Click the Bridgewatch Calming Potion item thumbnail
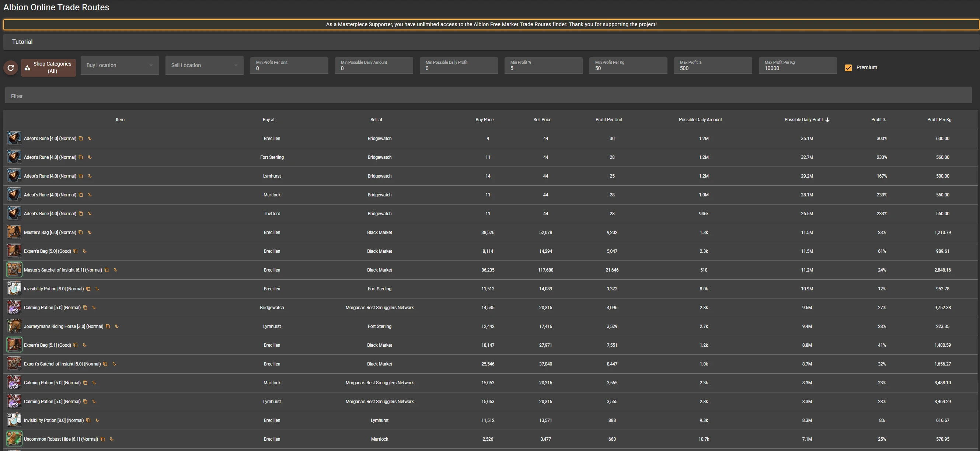Viewport: 980px width, 451px height. pyautogui.click(x=14, y=307)
